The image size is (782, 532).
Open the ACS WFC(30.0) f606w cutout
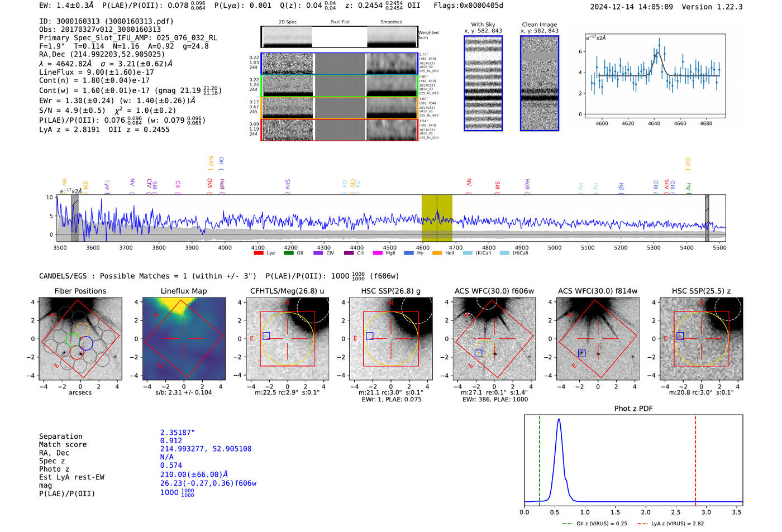point(494,338)
